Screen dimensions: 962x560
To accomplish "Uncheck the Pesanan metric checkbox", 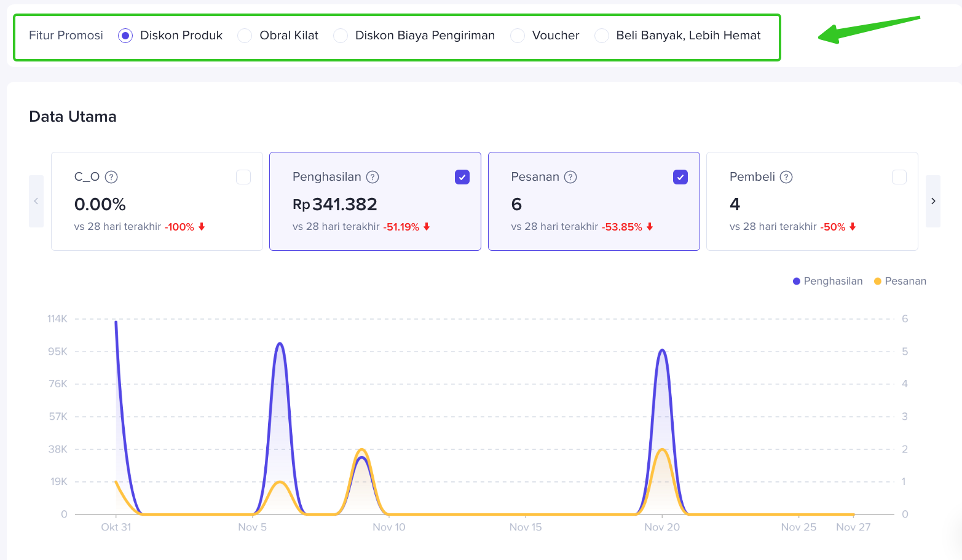I will click(x=680, y=177).
